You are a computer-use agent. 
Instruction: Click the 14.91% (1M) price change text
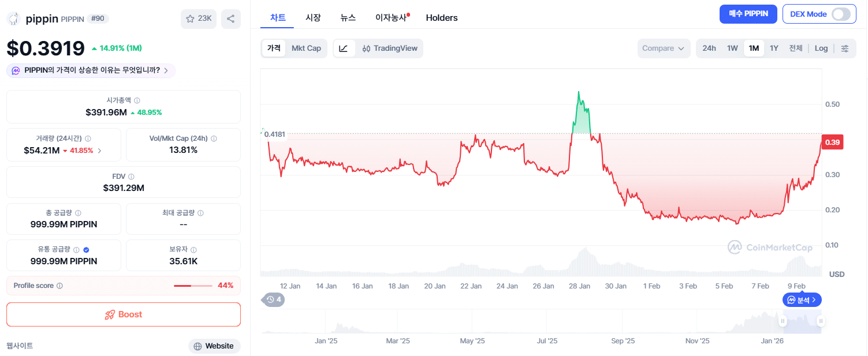(117, 48)
